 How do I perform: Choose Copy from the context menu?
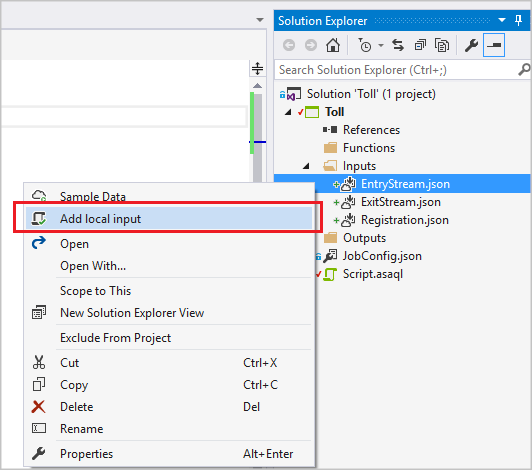169,385
